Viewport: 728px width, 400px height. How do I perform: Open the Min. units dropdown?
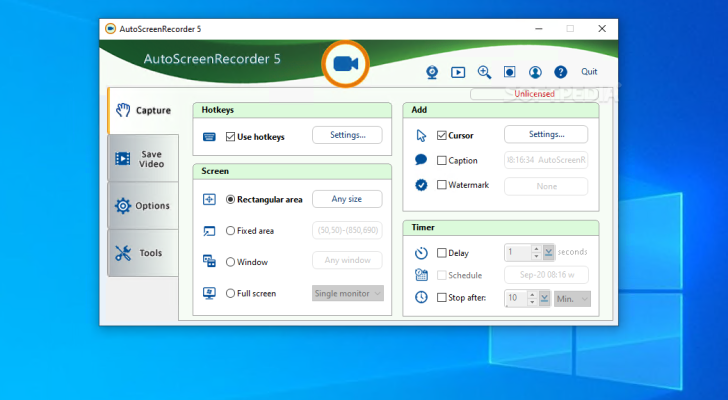tap(572, 299)
